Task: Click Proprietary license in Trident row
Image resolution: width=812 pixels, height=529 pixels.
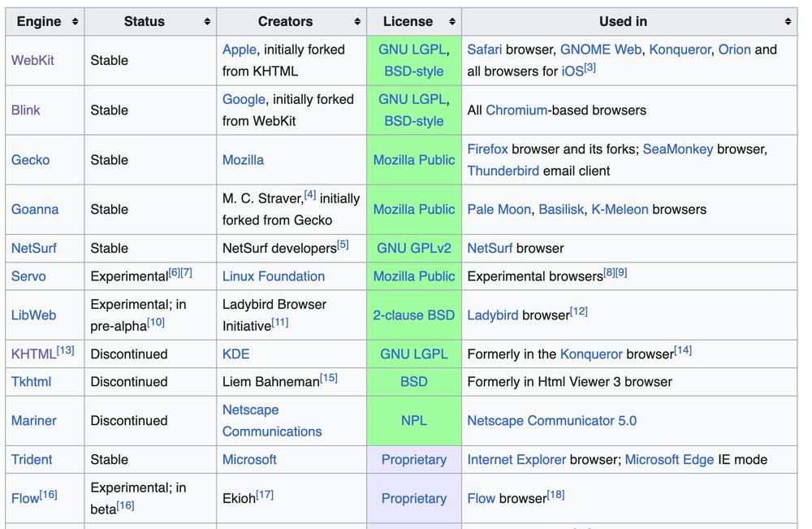Action: [x=413, y=460]
